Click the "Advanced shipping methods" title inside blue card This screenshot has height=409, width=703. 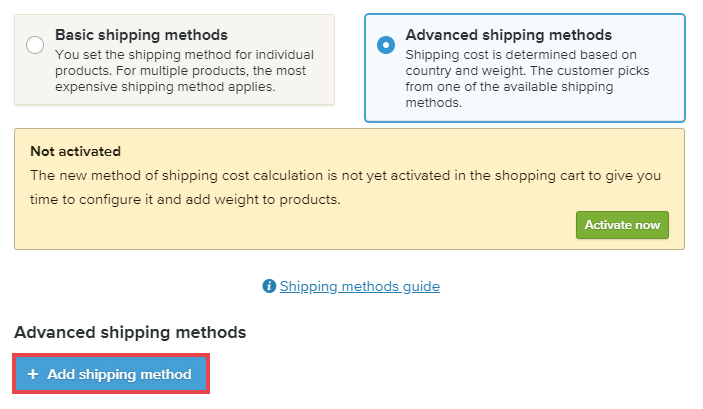click(x=508, y=35)
